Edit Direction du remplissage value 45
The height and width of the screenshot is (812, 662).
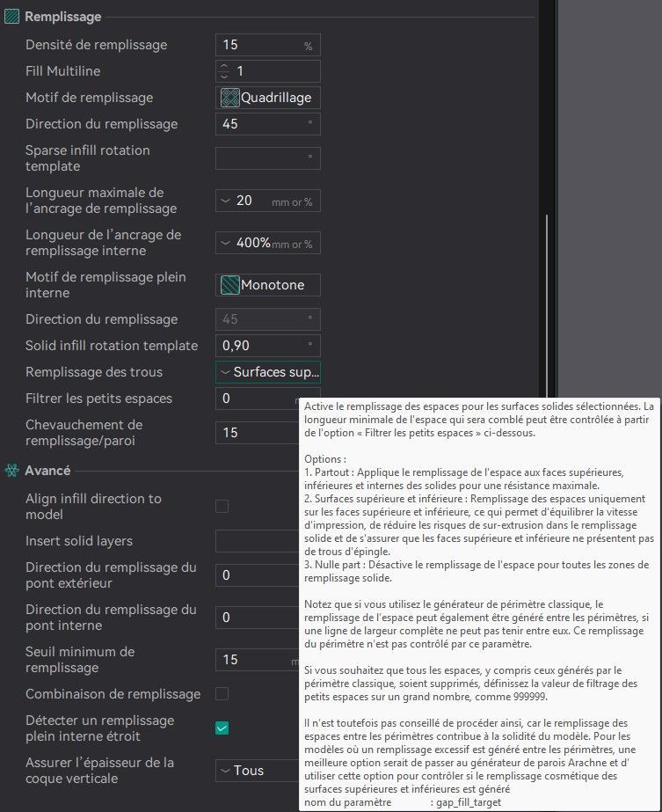[x=267, y=124]
